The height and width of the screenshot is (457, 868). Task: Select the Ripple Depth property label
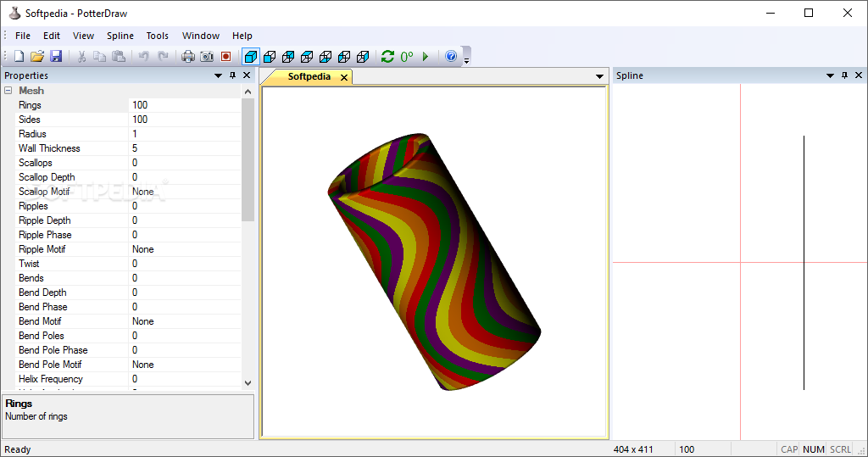click(44, 220)
